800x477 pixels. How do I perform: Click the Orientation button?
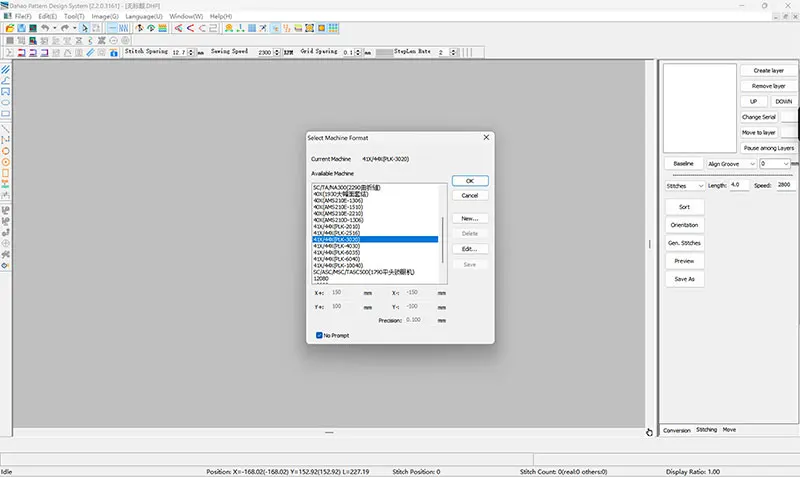tap(684, 225)
